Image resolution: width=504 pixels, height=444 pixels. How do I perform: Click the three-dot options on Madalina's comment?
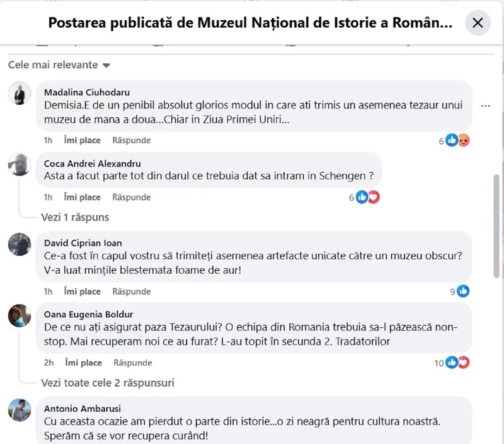[485, 106]
